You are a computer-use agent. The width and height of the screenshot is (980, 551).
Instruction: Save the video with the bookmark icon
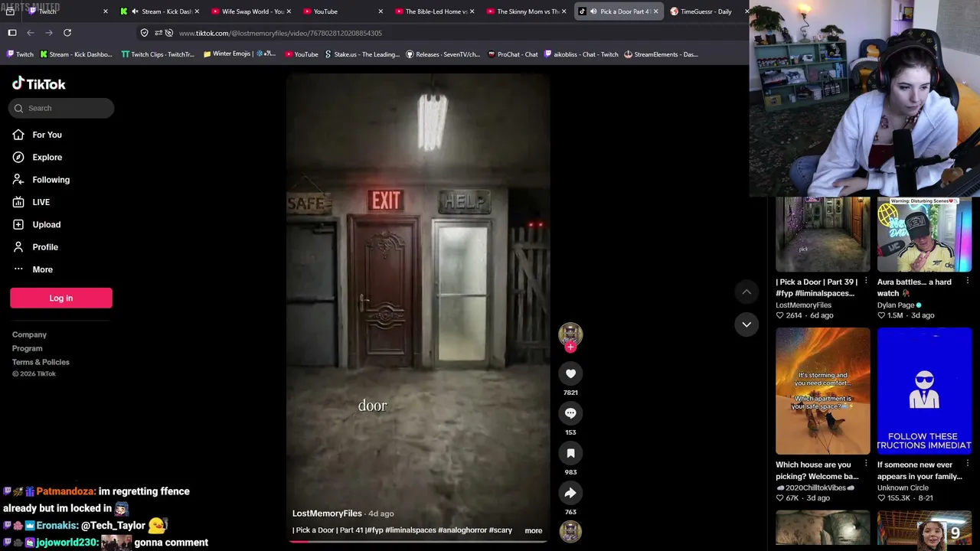click(x=570, y=453)
